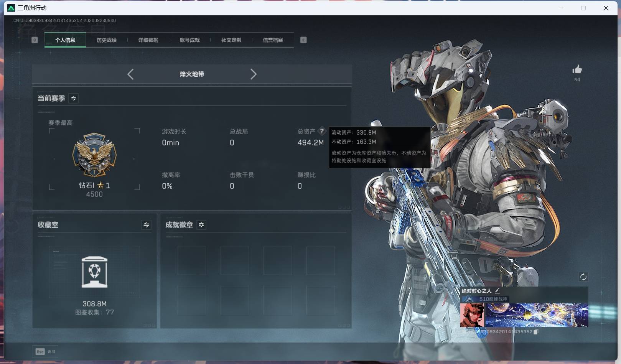Click the 游戏时长 value 0min

pos(170,143)
